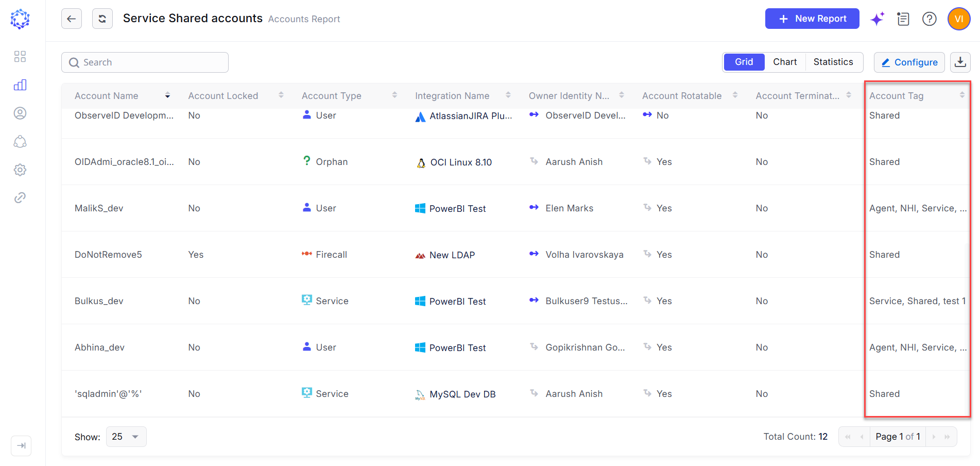Go to the previous page button
Image resolution: width=980 pixels, height=466 pixels.
point(862,437)
